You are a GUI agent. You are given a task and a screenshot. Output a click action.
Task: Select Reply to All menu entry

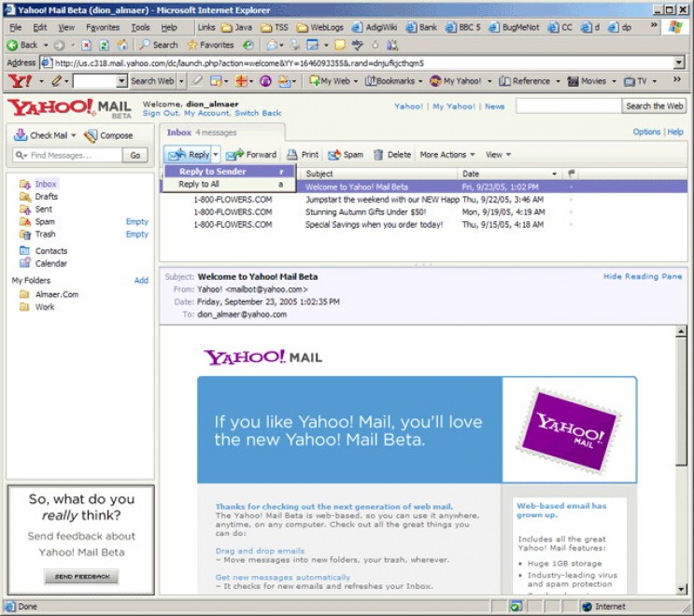click(230, 184)
